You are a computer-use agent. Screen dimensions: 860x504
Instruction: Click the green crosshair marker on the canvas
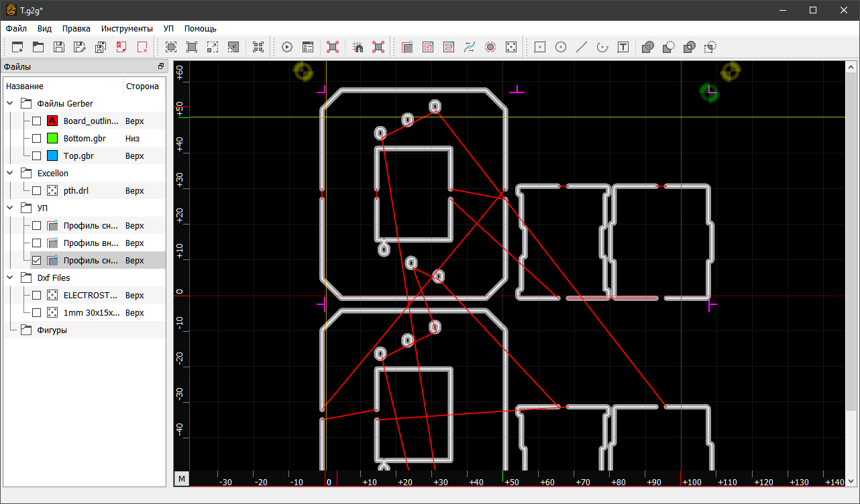point(709,92)
